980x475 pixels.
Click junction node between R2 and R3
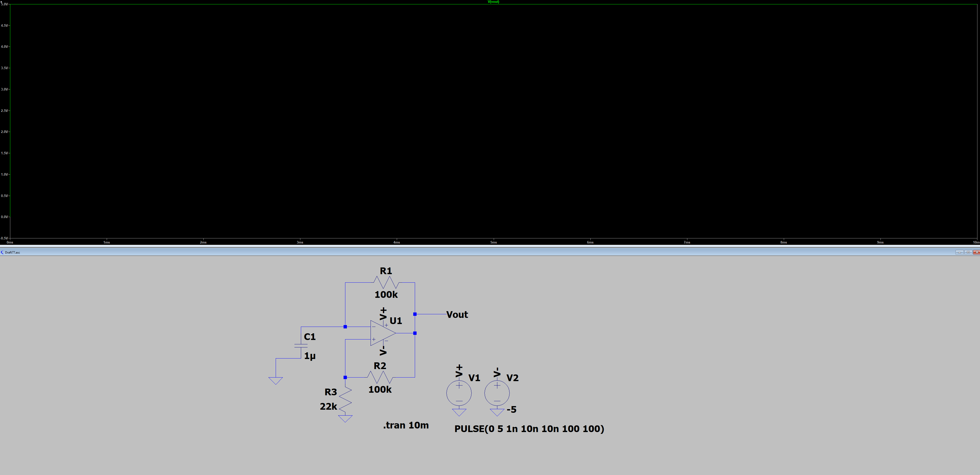coord(345,377)
